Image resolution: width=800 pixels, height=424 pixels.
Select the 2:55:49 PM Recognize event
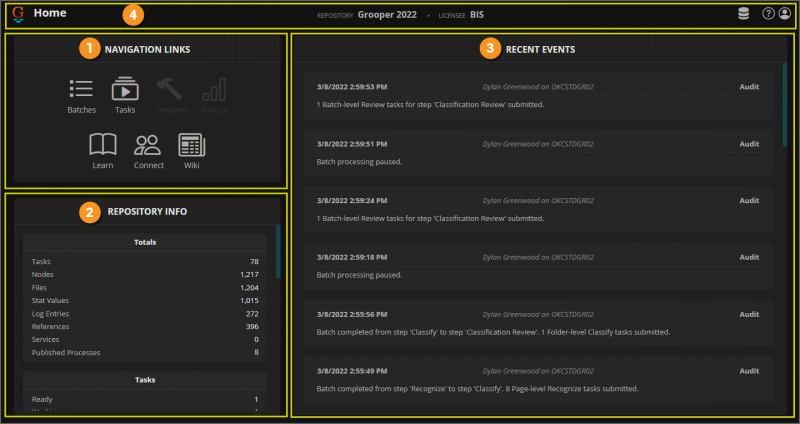(x=538, y=380)
